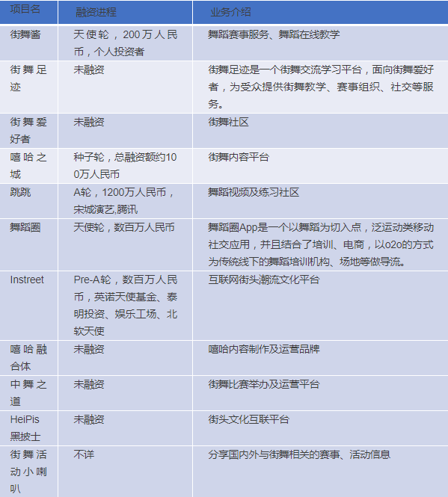This screenshot has width=448, height=497.
Task: Click the 项目名 column header
Action: click(x=29, y=12)
